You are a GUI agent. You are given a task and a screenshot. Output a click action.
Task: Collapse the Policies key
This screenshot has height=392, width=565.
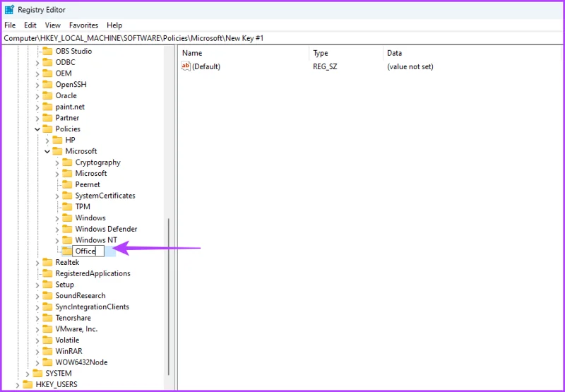37,129
